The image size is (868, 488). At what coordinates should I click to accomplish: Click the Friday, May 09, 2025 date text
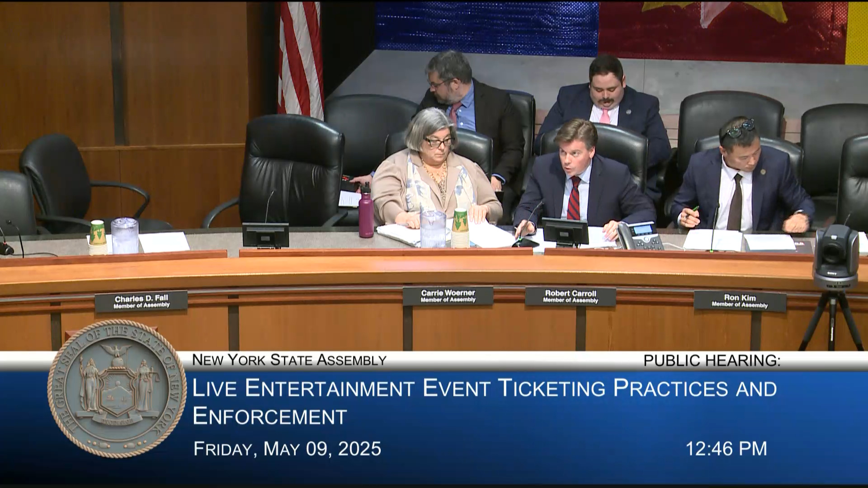click(x=288, y=449)
